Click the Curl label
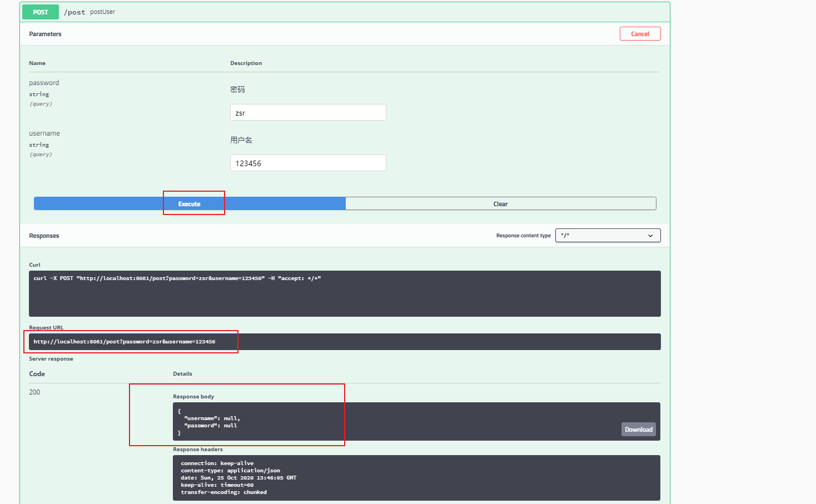 pyautogui.click(x=34, y=265)
